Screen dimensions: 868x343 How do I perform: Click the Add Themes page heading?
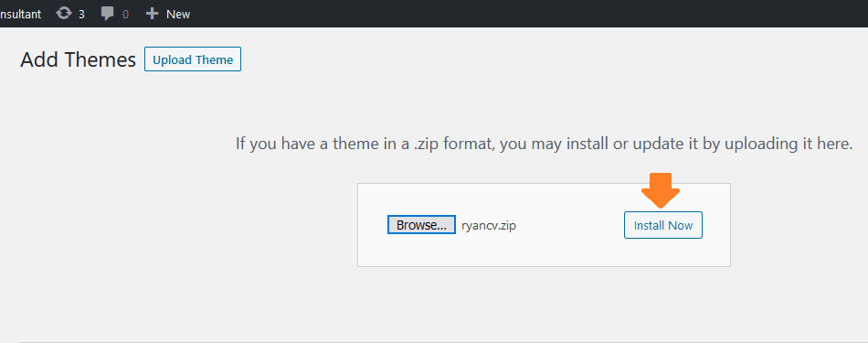[x=78, y=59]
